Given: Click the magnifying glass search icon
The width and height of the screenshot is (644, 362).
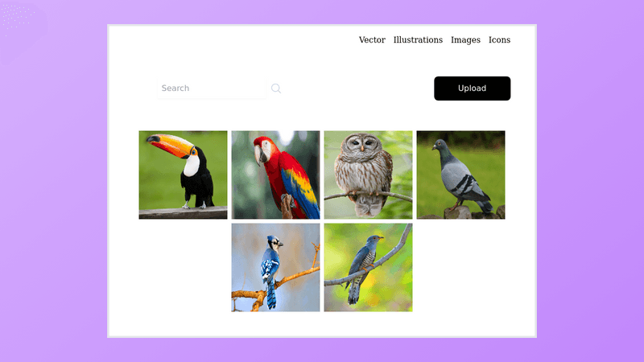Looking at the screenshot, I should point(276,88).
